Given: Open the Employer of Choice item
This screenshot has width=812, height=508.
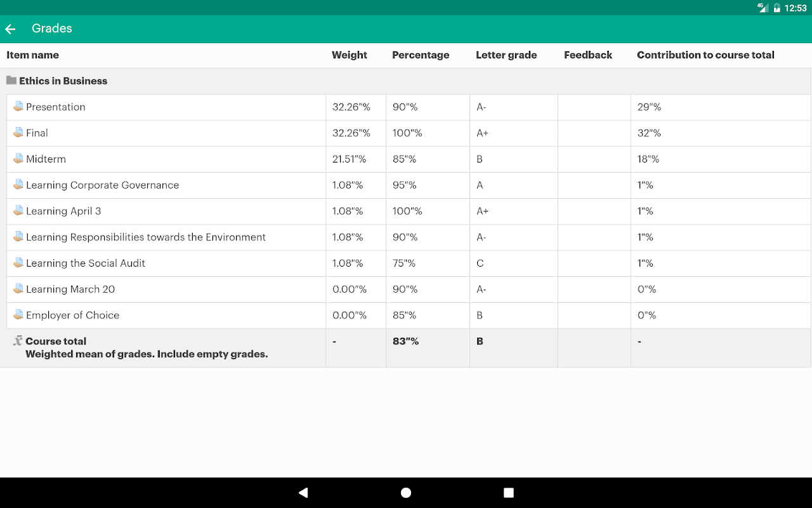Looking at the screenshot, I should [73, 315].
